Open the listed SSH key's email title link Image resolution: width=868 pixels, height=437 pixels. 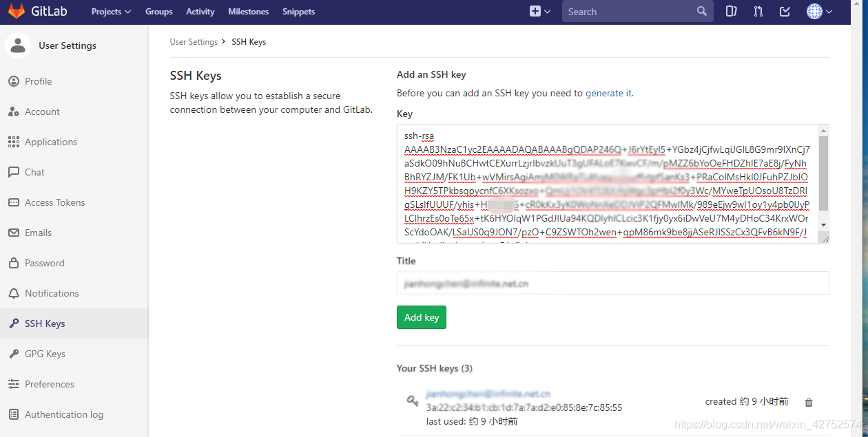coord(488,394)
